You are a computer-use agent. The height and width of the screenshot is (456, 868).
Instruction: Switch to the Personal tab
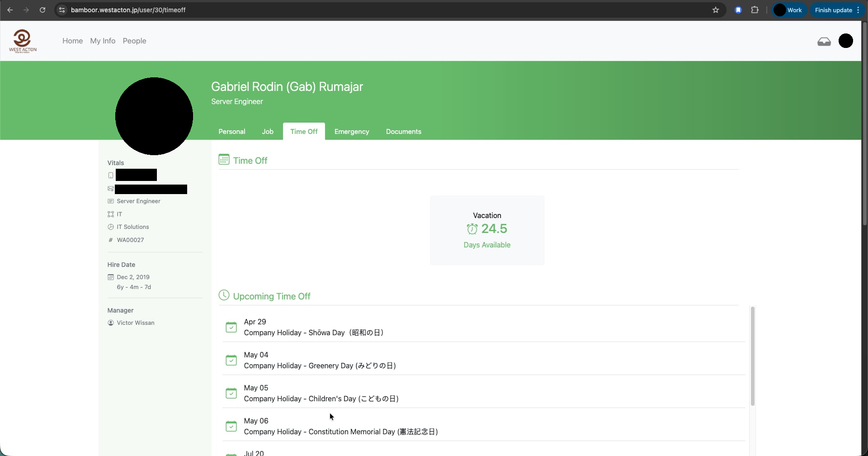point(231,132)
